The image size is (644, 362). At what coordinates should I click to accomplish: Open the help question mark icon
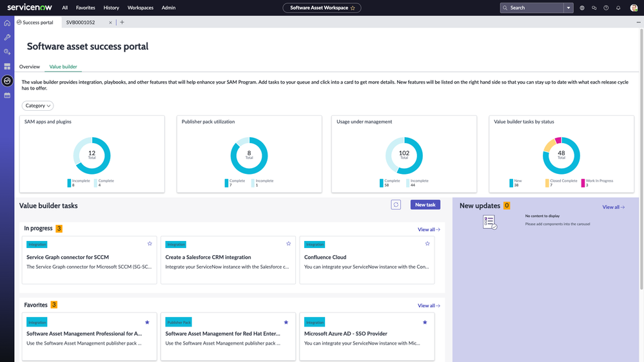(x=606, y=8)
